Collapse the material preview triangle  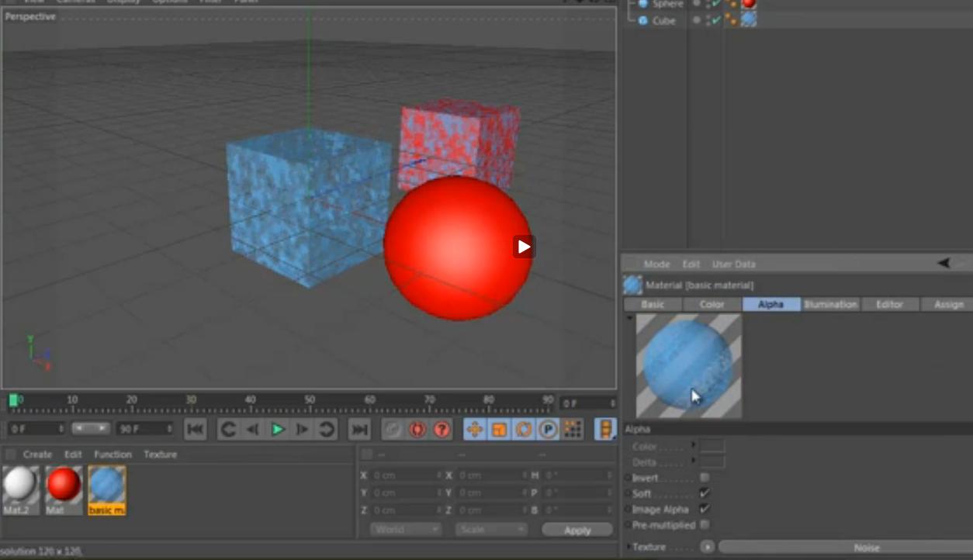pyautogui.click(x=629, y=318)
